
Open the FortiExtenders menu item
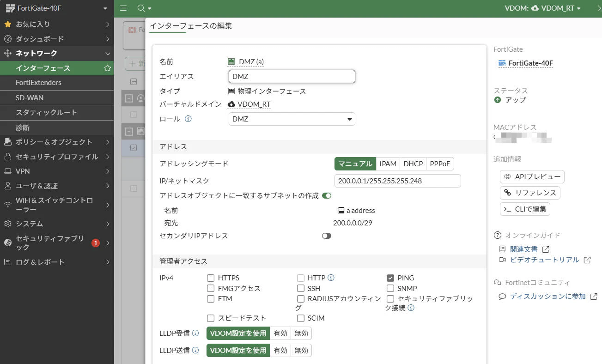coord(57,83)
